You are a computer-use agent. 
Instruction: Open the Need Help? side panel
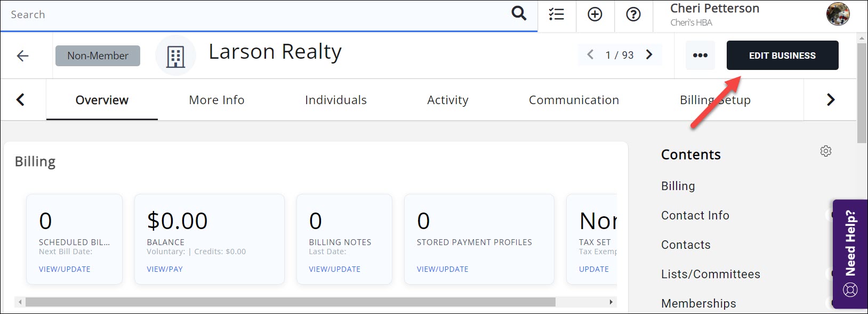point(850,254)
